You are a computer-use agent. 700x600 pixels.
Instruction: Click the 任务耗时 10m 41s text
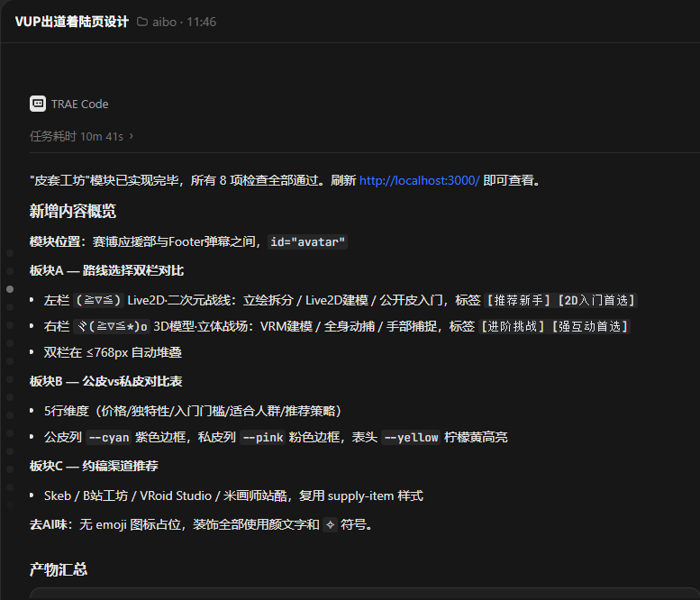pyautogui.click(x=77, y=136)
